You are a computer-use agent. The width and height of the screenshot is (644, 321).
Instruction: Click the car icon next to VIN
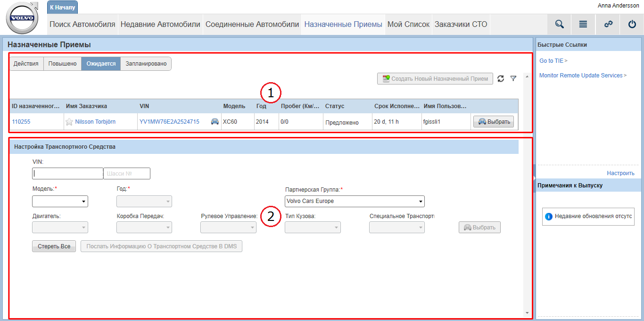(x=215, y=121)
